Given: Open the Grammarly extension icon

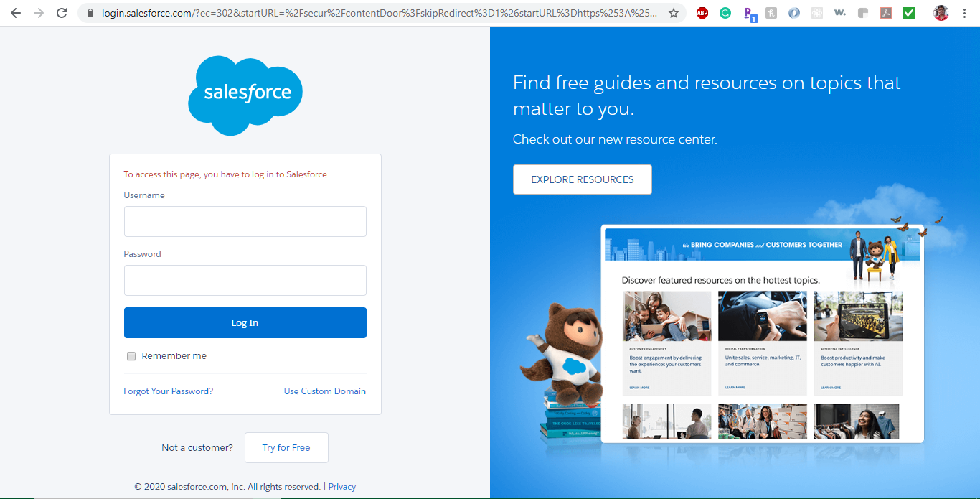Looking at the screenshot, I should click(725, 13).
